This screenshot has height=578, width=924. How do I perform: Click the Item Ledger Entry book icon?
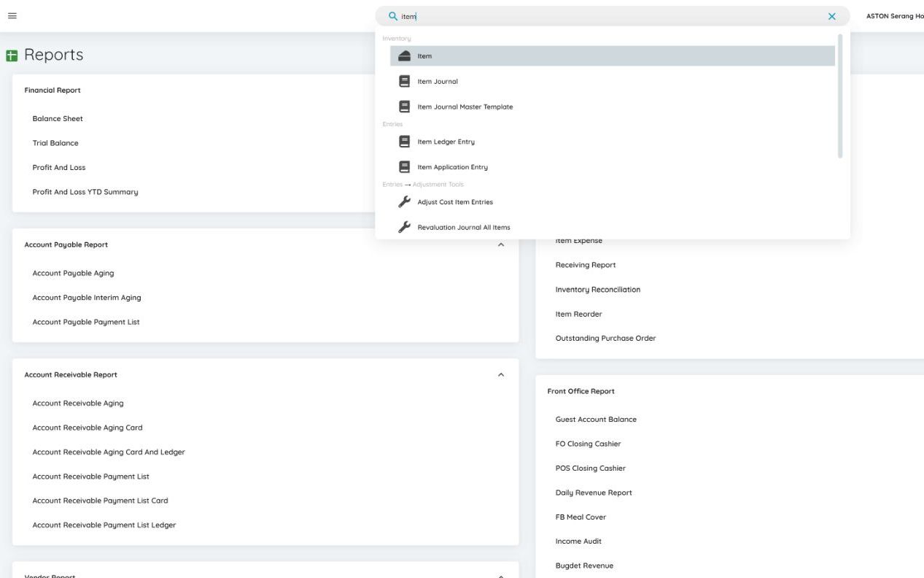click(x=404, y=142)
